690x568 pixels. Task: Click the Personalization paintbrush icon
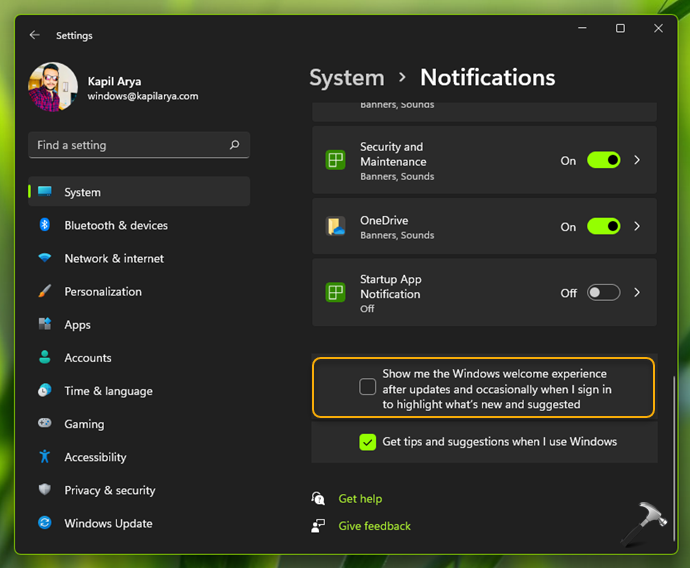45,292
